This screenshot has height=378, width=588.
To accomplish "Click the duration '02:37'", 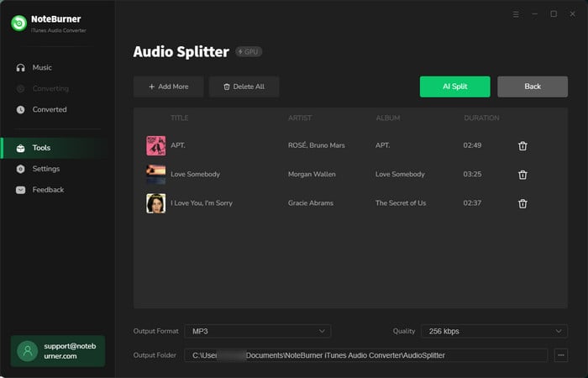I will [x=472, y=203].
